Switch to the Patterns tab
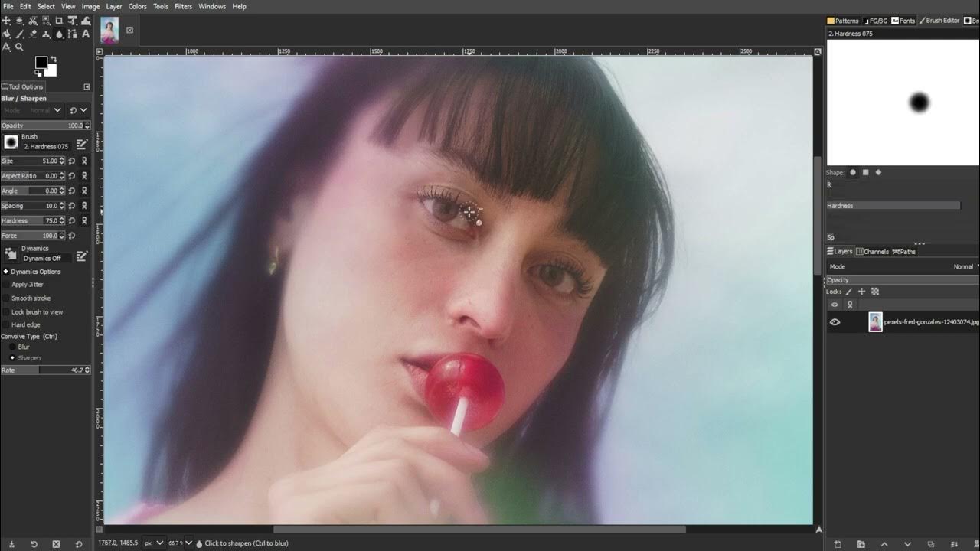Screen dimensions: 980x551 click(x=843, y=21)
